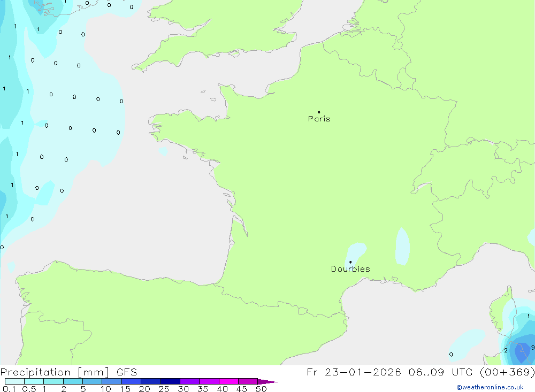Pick the 1–2 mm legend swatch
The image size is (535, 392).
point(53,381)
